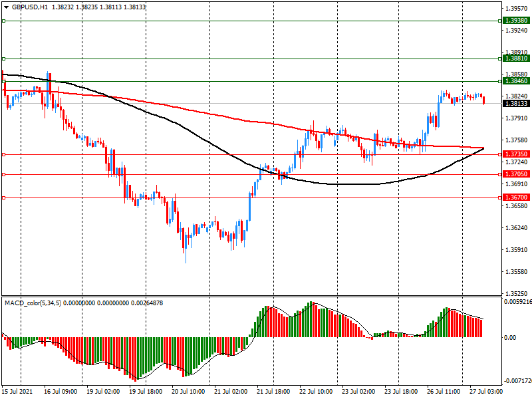Select the 20 Jul 10:00 time label
The height and width of the screenshot is (399, 532).
tap(188, 392)
